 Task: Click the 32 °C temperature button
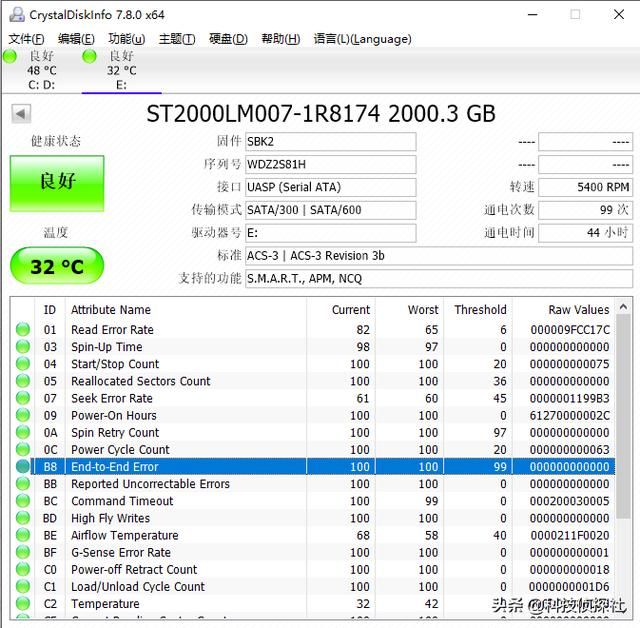57,266
